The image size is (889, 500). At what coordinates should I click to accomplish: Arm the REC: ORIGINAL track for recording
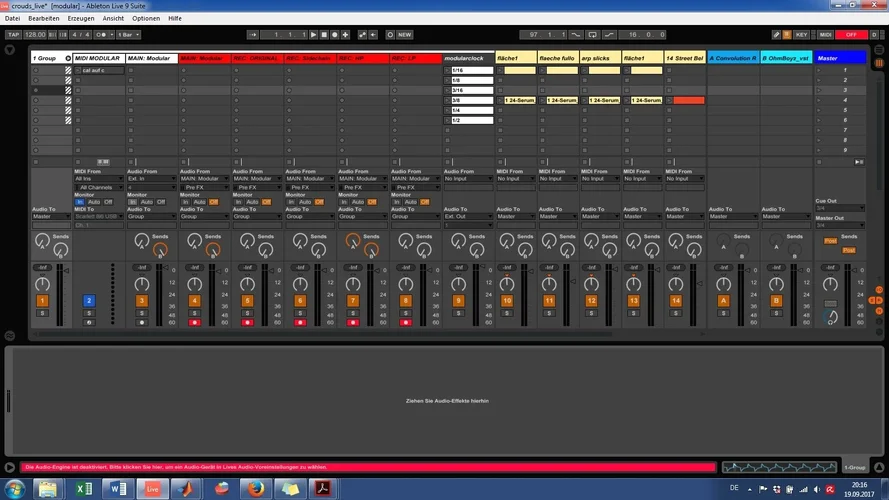pos(247,323)
